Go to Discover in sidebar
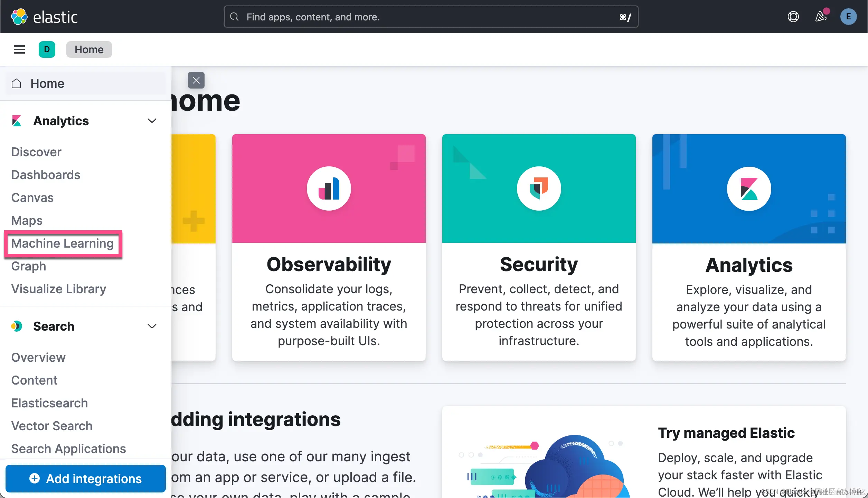The width and height of the screenshot is (868, 498). (x=36, y=152)
